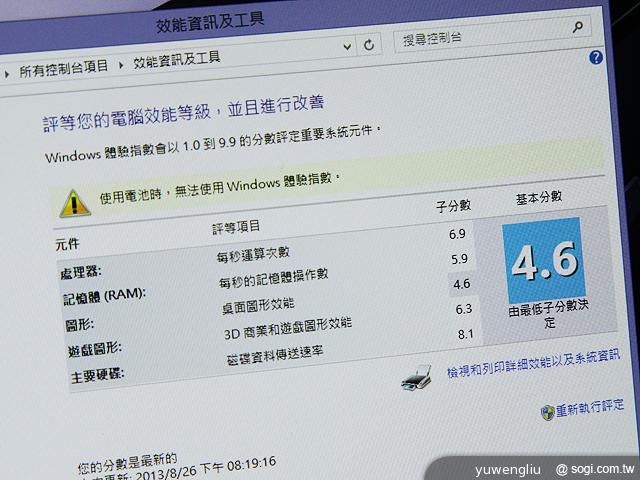The width and height of the screenshot is (640, 480).
Task: Open the address bar history dropdown arrow
Action: 347,47
